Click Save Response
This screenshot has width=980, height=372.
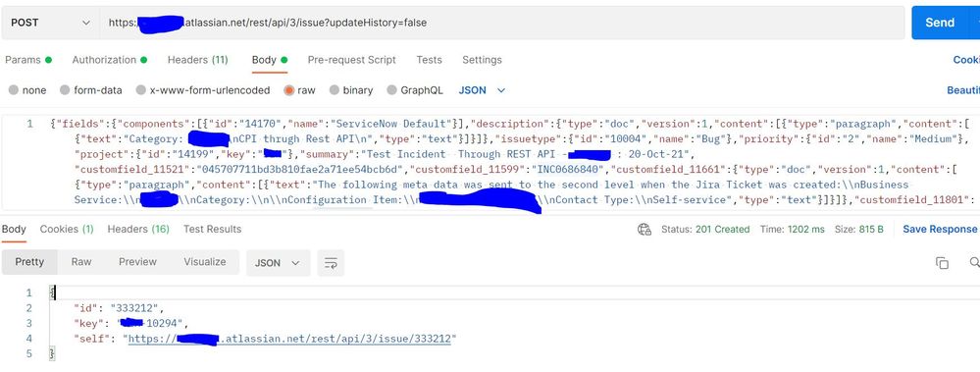940,230
